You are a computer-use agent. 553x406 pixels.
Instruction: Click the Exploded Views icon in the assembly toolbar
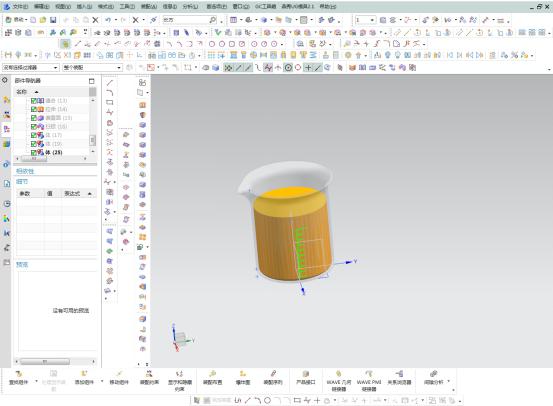click(243, 378)
